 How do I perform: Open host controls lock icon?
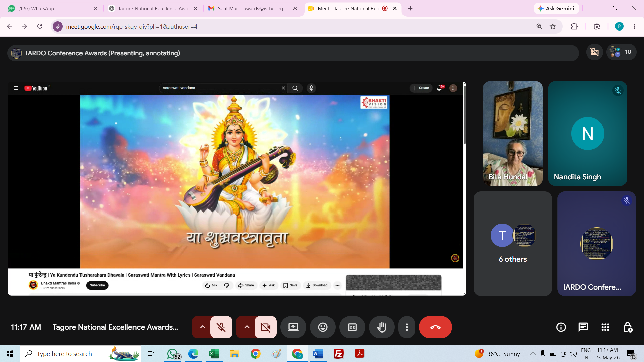pyautogui.click(x=628, y=327)
